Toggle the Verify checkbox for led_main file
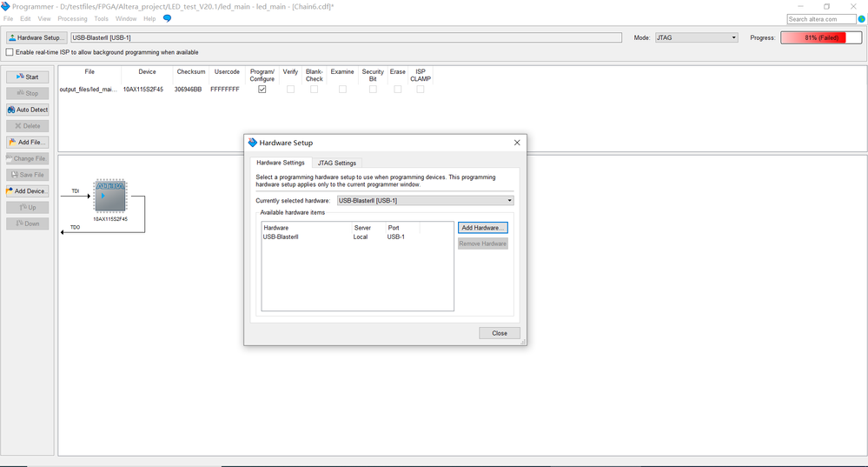This screenshot has height=467, width=868. tap(290, 90)
